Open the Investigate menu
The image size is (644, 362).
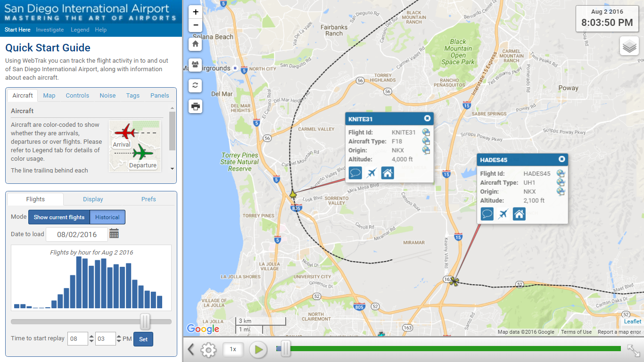coord(50,30)
